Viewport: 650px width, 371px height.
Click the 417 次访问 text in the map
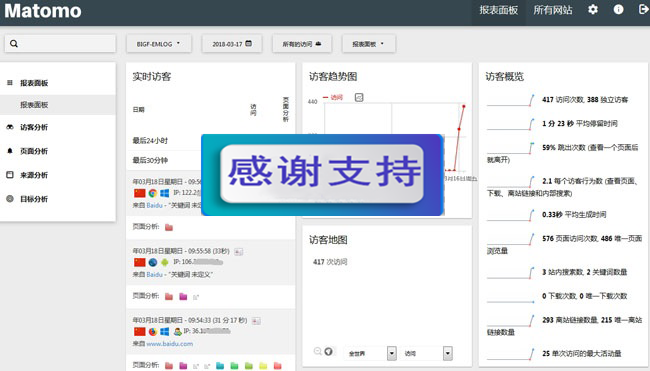point(330,262)
